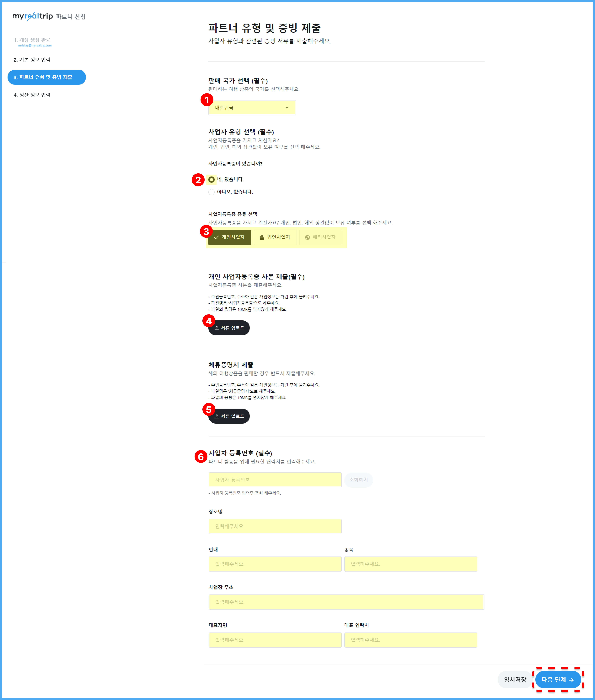Screen dimensions: 595x700
Task: Select the '네, 있습니다.' radio option
Action: 212,180
